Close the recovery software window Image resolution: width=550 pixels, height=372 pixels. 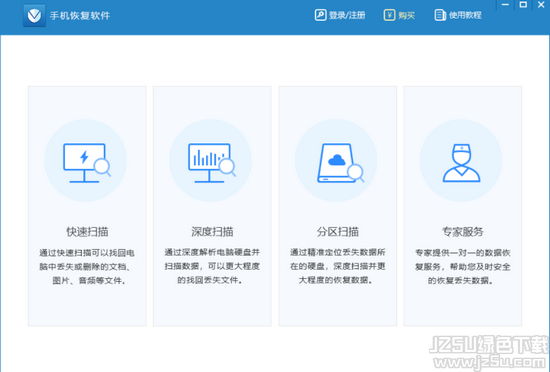[541, 5]
